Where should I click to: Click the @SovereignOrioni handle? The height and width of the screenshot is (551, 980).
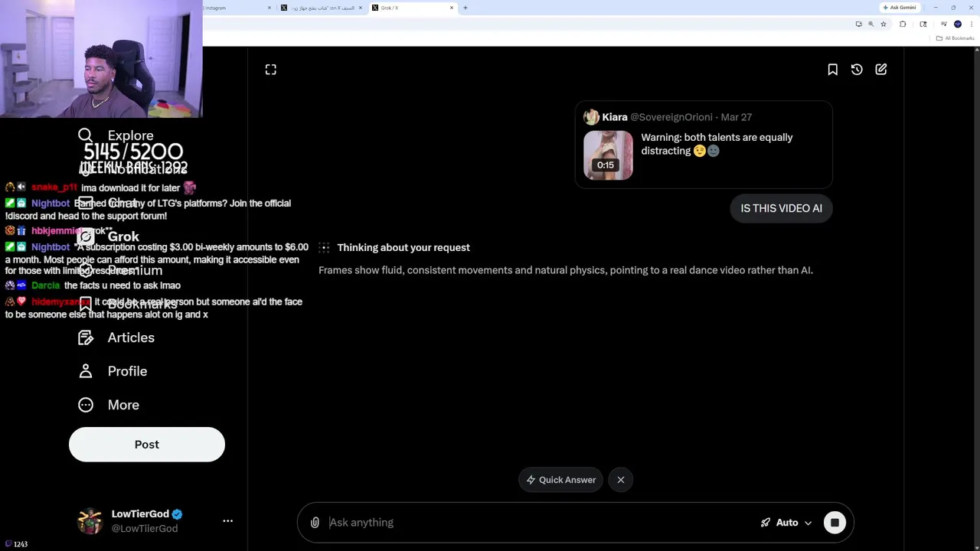[x=671, y=117]
